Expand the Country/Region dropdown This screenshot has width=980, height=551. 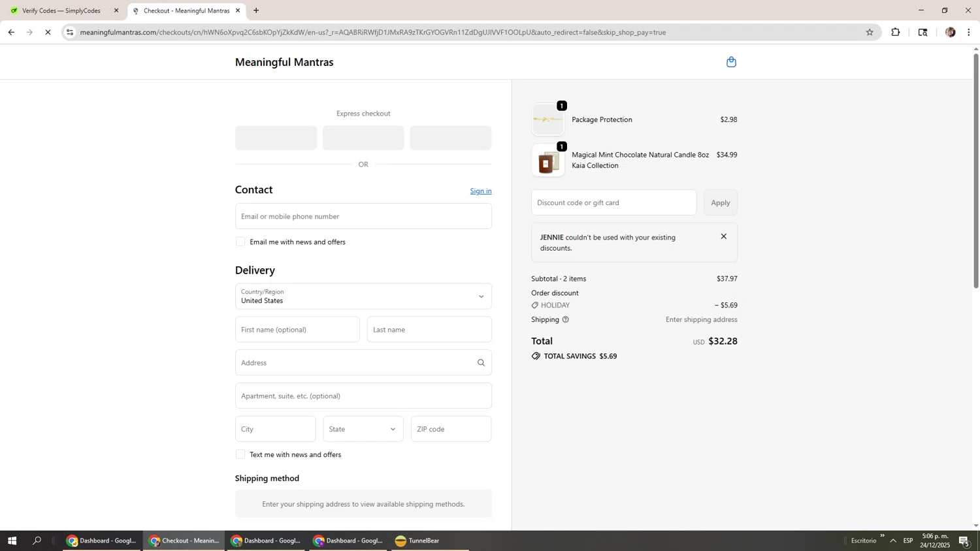pos(363,296)
